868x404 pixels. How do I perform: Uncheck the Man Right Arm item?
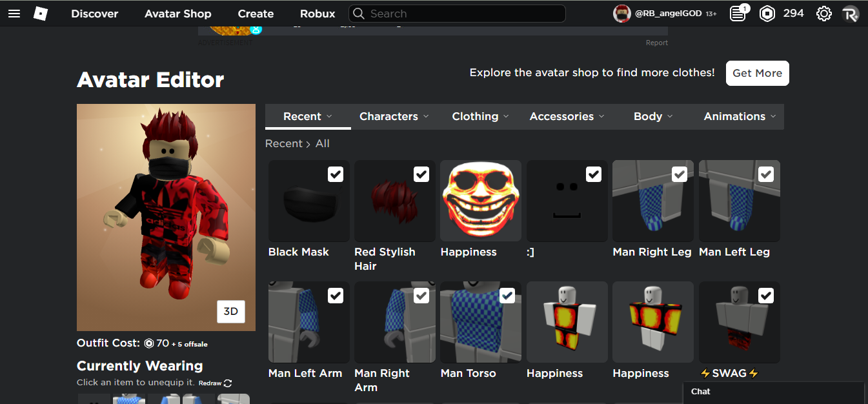tap(421, 296)
